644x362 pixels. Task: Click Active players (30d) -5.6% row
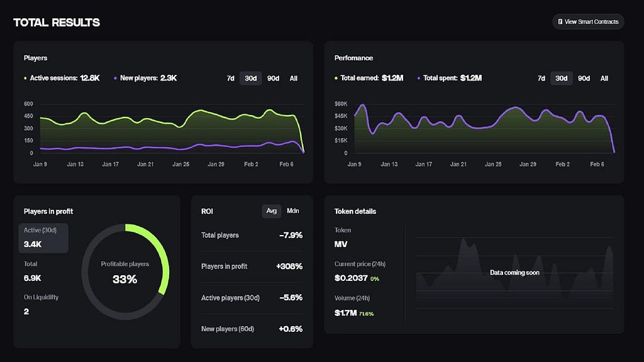pyautogui.click(x=252, y=298)
